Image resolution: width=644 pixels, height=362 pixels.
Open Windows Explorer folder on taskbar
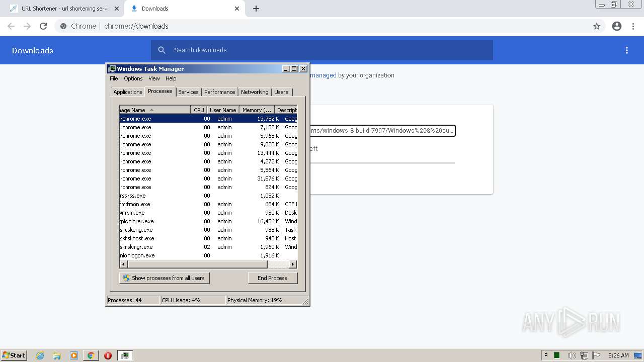[x=57, y=355]
